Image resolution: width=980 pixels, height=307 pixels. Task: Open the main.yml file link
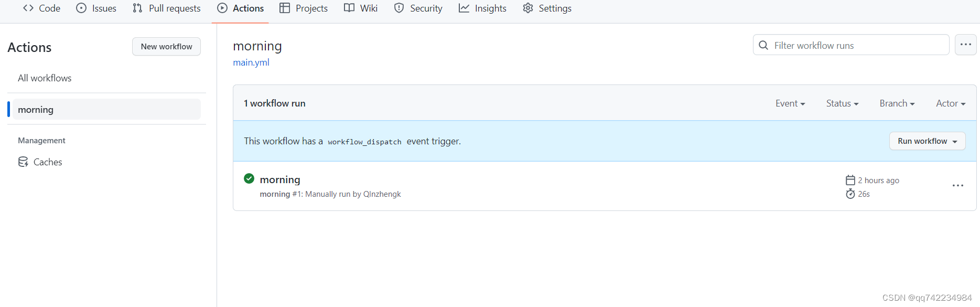(251, 62)
